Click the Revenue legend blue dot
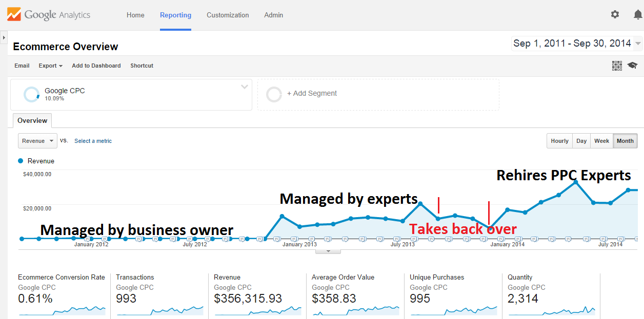The image size is (644, 319). [x=21, y=161]
